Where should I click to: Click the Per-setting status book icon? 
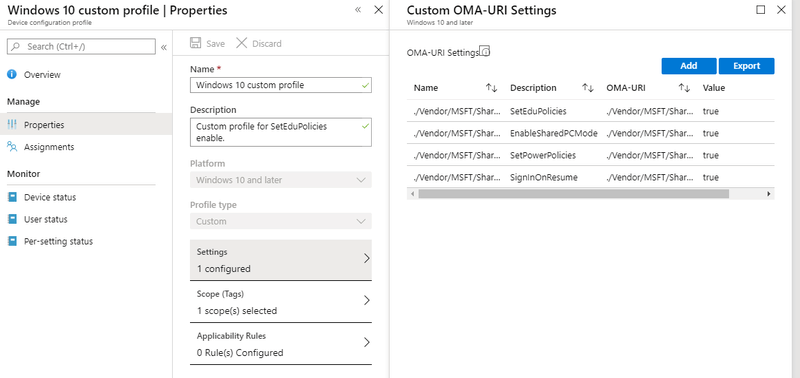pyautogui.click(x=12, y=241)
